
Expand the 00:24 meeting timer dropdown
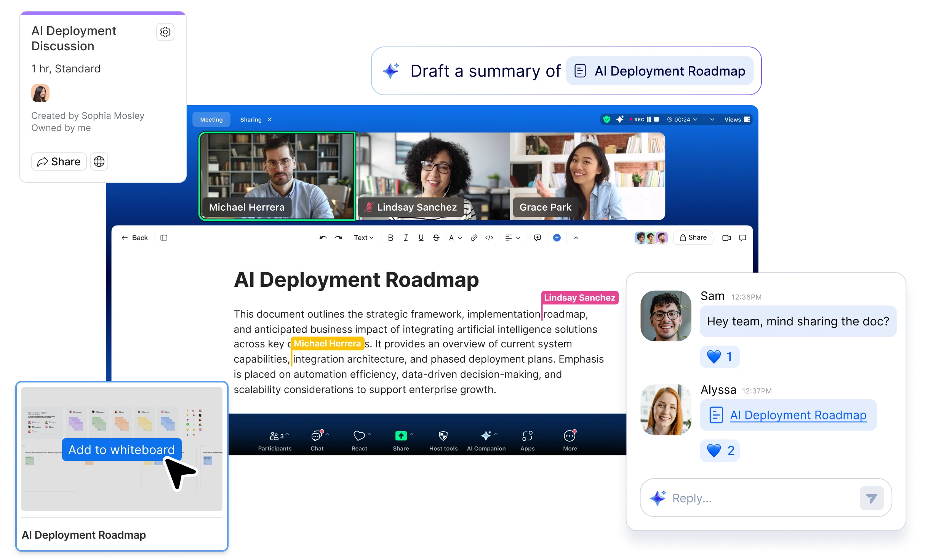(x=696, y=119)
